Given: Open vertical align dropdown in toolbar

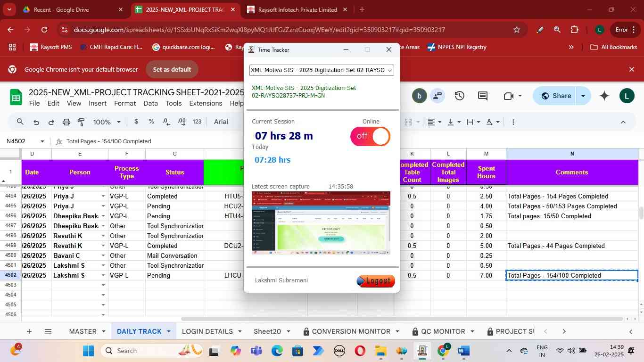Looking at the screenshot, I should coord(454,122).
